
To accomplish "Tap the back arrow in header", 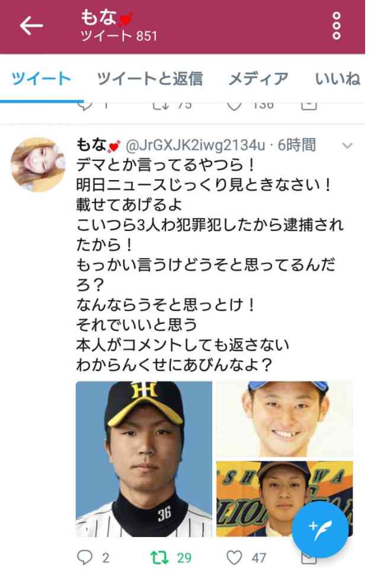I will pos(31,26).
